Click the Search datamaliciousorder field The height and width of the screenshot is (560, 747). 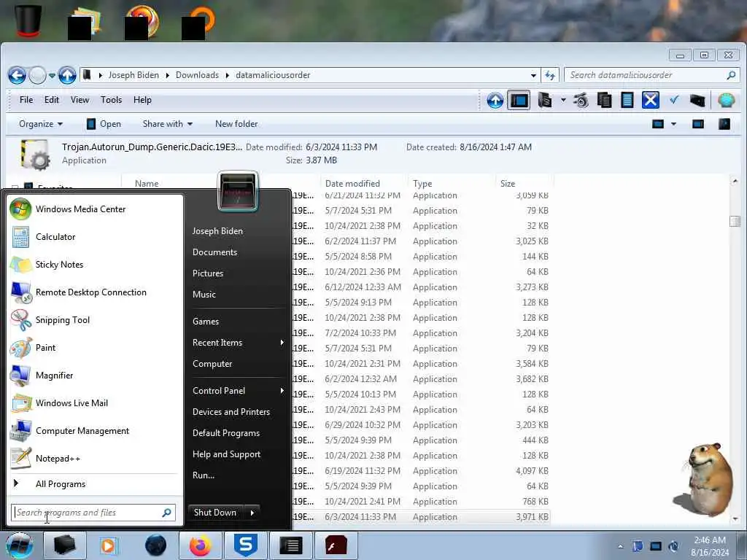coord(651,75)
